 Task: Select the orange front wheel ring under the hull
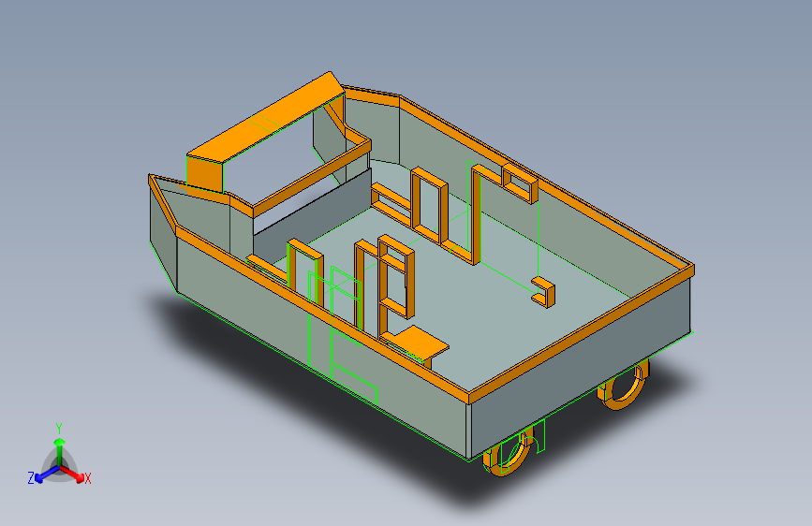[508, 451]
